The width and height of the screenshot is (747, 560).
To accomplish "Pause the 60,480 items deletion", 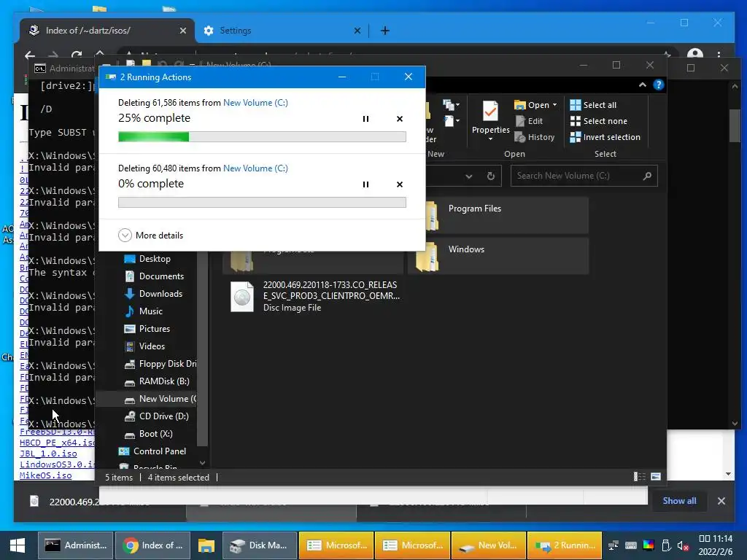I will pos(365,184).
